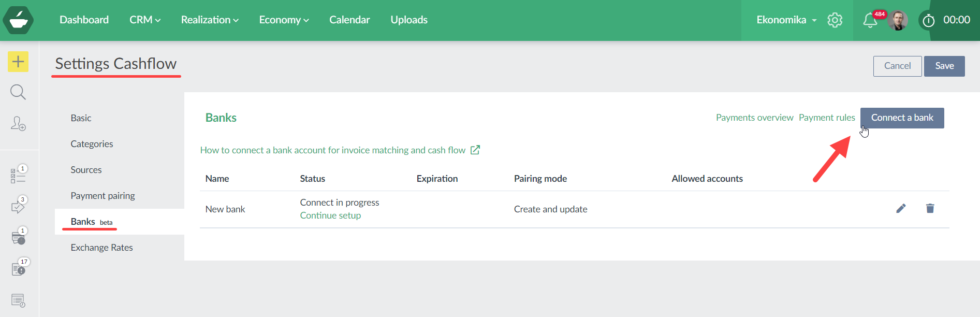Click the yellow plus add button
This screenshot has height=317, width=980.
click(x=18, y=62)
